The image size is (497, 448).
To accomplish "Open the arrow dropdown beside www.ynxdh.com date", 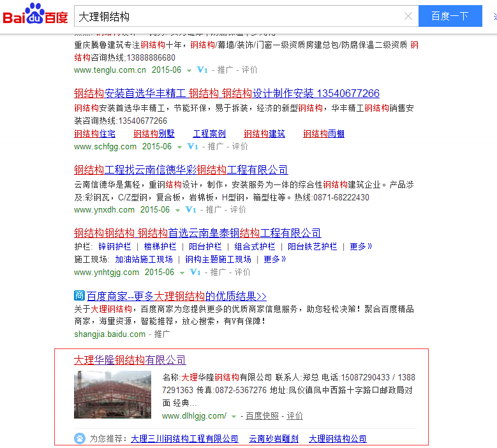I will click(178, 210).
